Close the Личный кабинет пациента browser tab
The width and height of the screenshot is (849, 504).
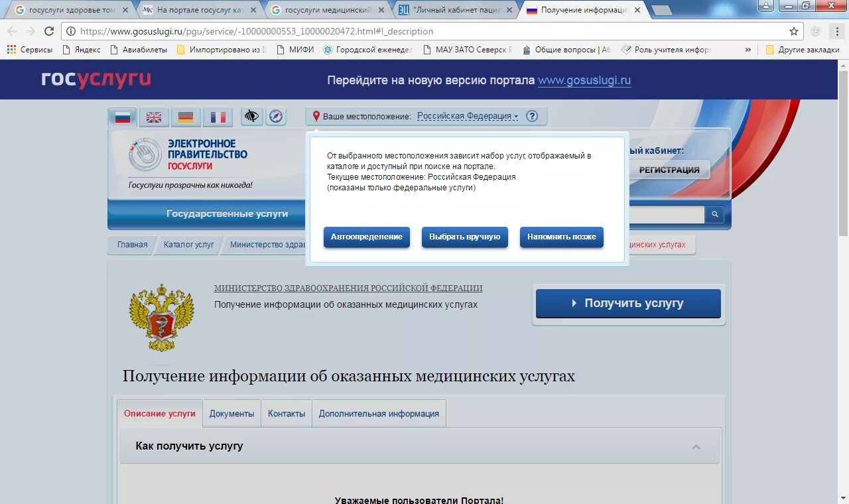[x=509, y=10]
